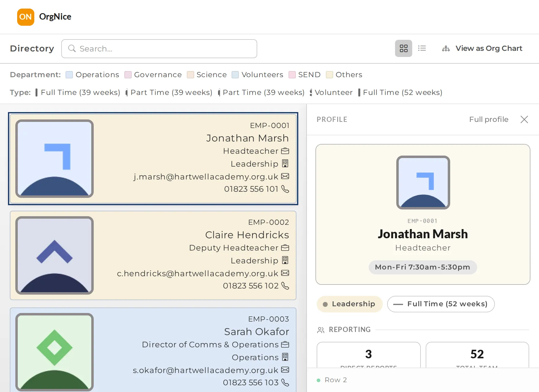Click the Full Time (52 weeks) profile badge
Viewport: 539px width, 392px height.
441,304
